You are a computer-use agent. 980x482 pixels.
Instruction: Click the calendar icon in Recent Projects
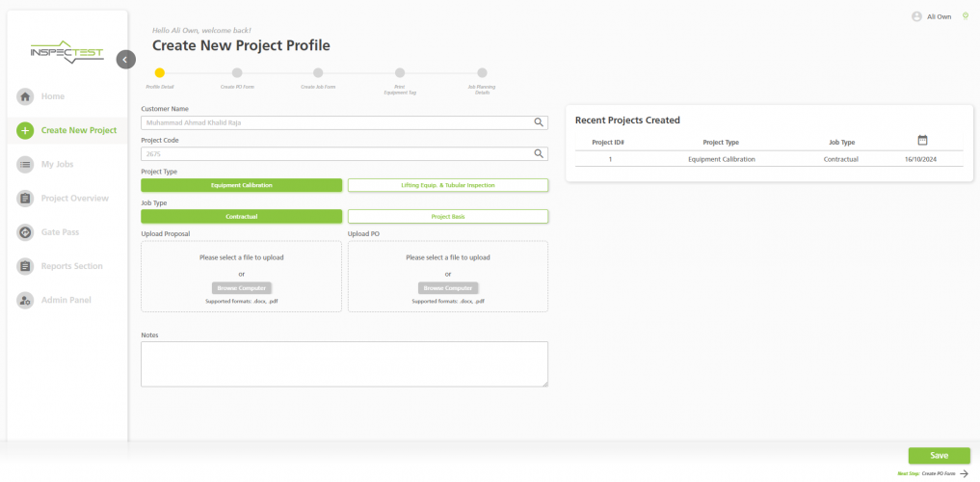coord(922,140)
